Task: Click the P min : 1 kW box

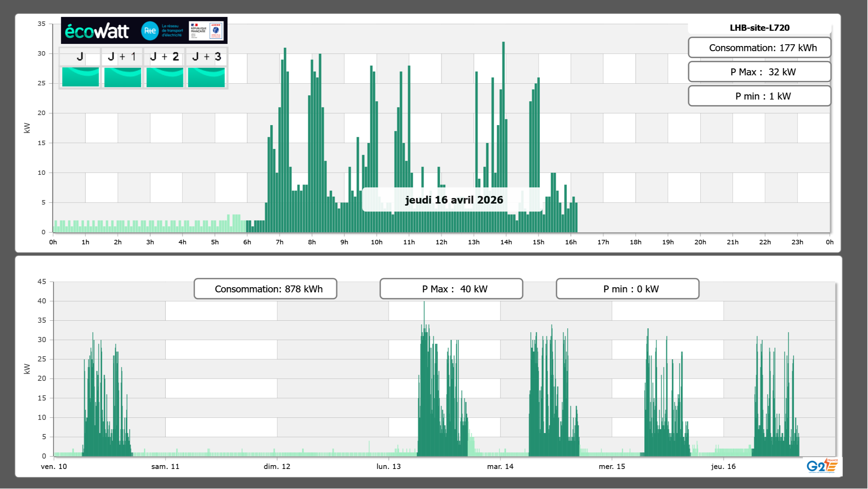Action: point(759,96)
